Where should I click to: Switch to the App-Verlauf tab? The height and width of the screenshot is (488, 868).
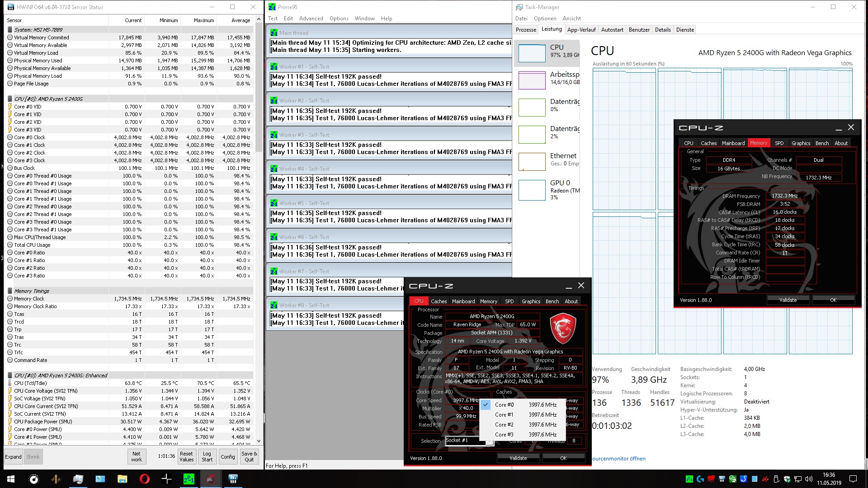point(581,30)
